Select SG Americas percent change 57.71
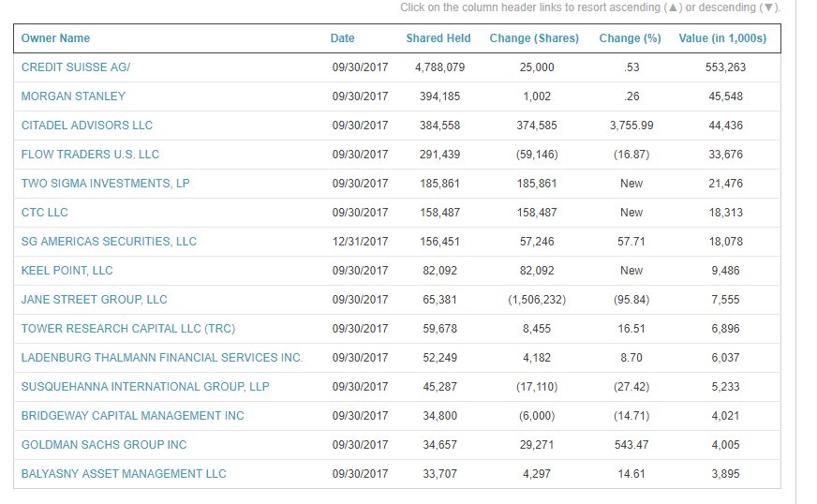This screenshot has width=817, height=504. pos(631,242)
